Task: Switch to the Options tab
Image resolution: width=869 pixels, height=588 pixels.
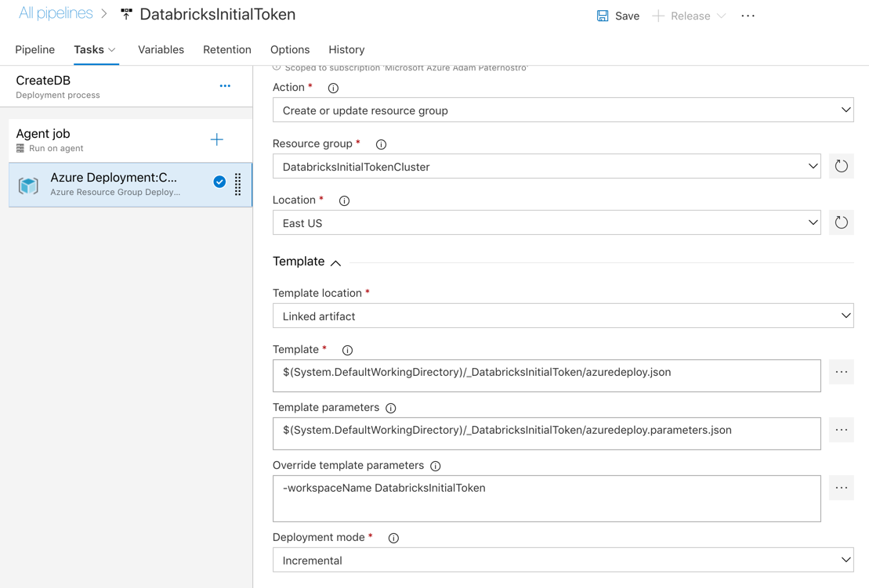Action: pos(290,50)
